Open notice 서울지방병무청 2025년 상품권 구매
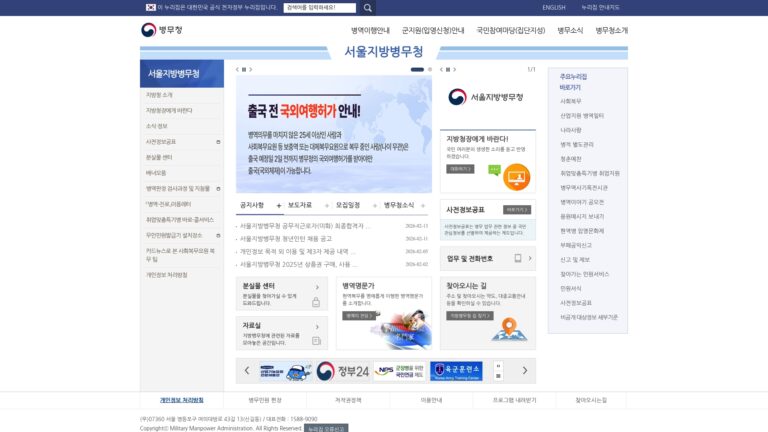768x432 pixels. pos(298,264)
